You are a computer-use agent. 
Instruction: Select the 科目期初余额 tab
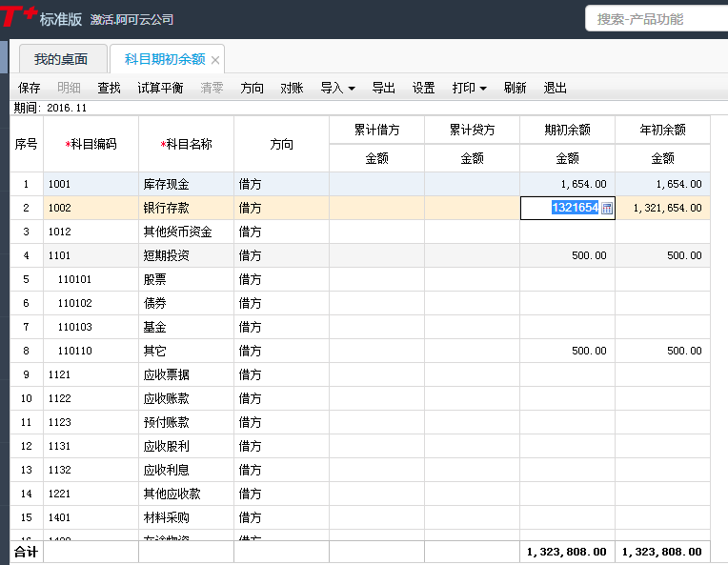164,59
